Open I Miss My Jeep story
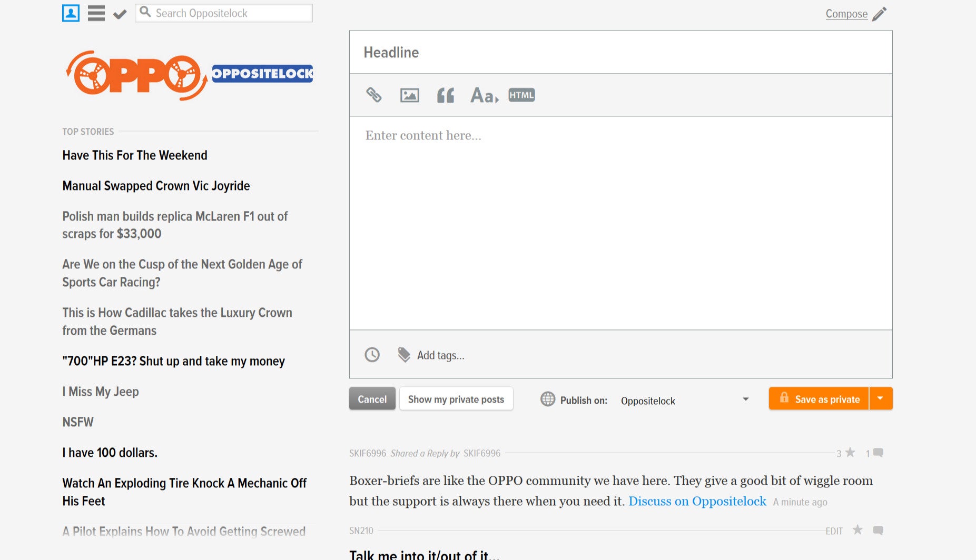The image size is (976, 560). [x=101, y=392]
